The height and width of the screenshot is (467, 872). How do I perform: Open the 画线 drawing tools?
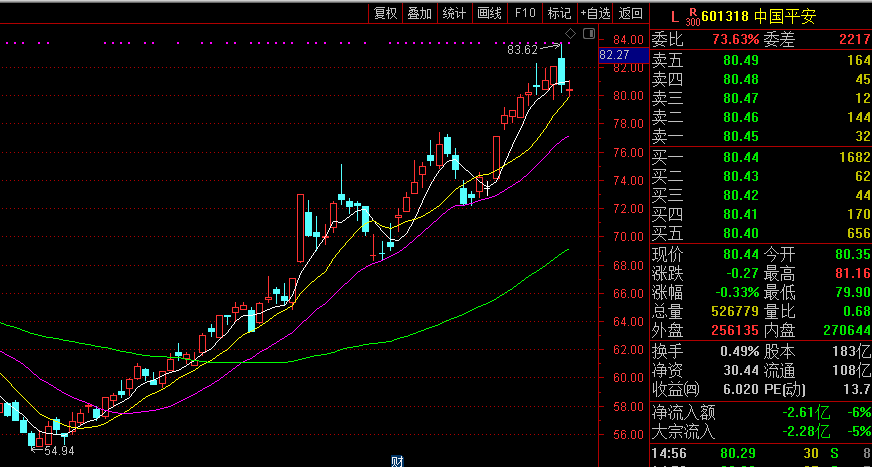tap(489, 13)
